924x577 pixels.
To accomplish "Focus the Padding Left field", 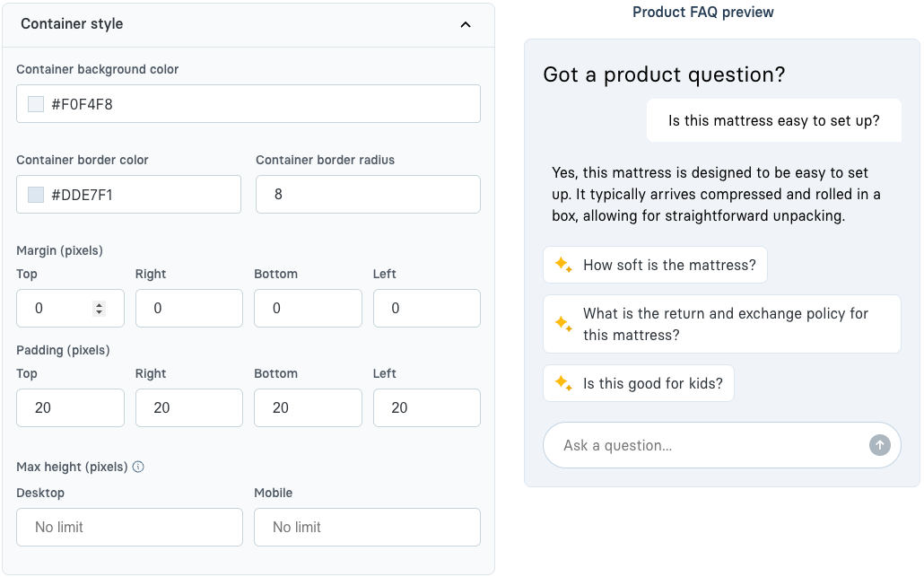I will [x=427, y=408].
